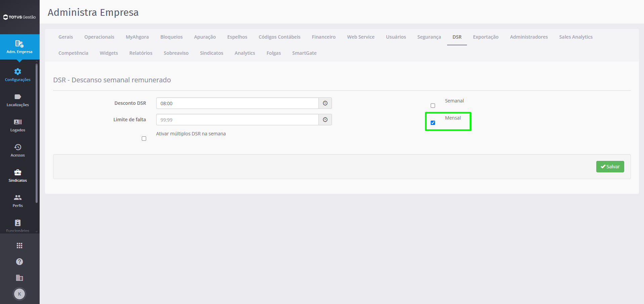Viewport: 644px width, 304px height.
Task: Enable the Semanal checkbox
Action: [x=433, y=105]
